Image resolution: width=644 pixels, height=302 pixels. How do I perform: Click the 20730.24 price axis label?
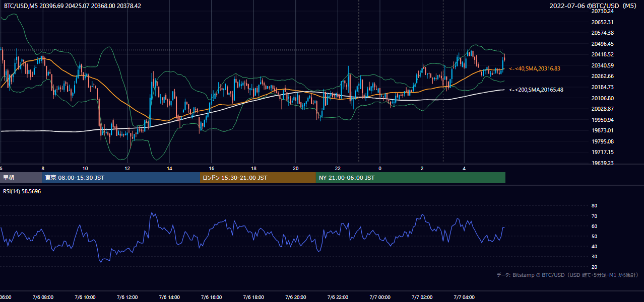[x=602, y=11]
